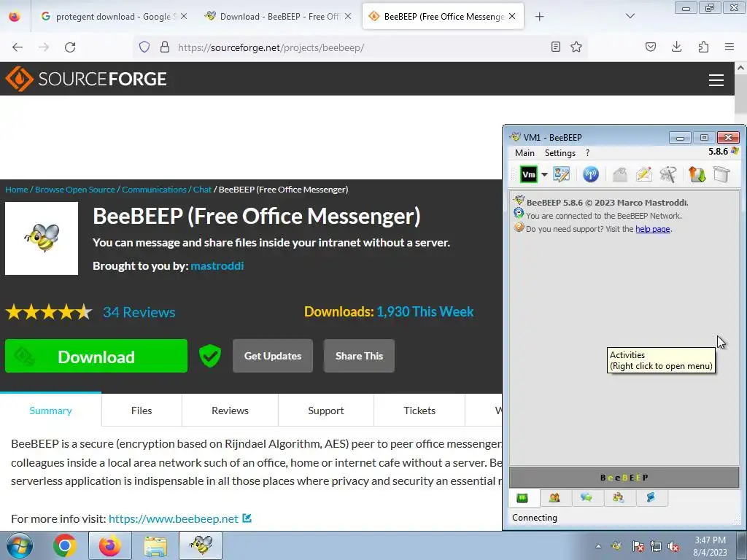This screenshot has width=747, height=560.
Task: Click the page scrollbar up arrow
Action: point(740,68)
